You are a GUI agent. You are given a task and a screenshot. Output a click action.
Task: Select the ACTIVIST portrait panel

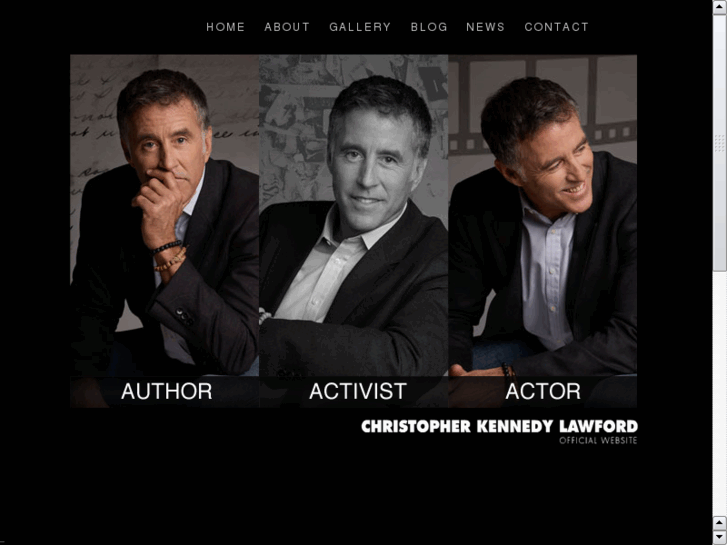354,231
